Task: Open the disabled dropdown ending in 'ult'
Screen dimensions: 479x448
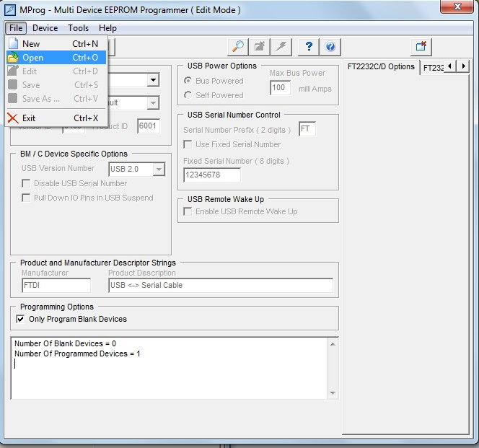Action: [x=153, y=102]
